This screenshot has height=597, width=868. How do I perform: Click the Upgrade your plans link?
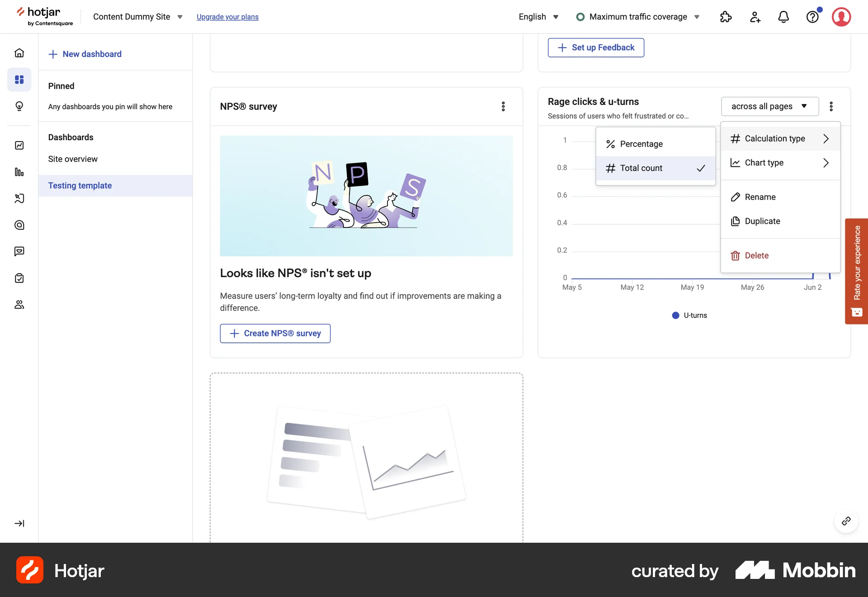pos(227,17)
